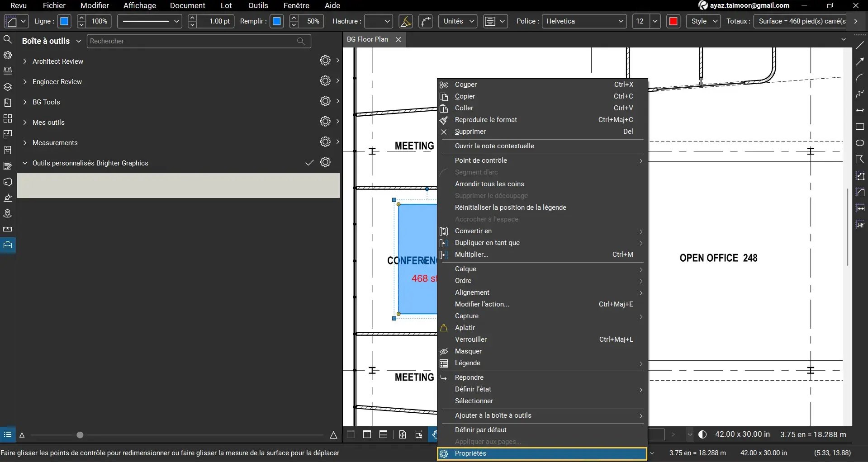Toggle the checkmark on Outils personnalisés Brighter Graphics
The width and height of the screenshot is (868, 462).
click(x=309, y=162)
